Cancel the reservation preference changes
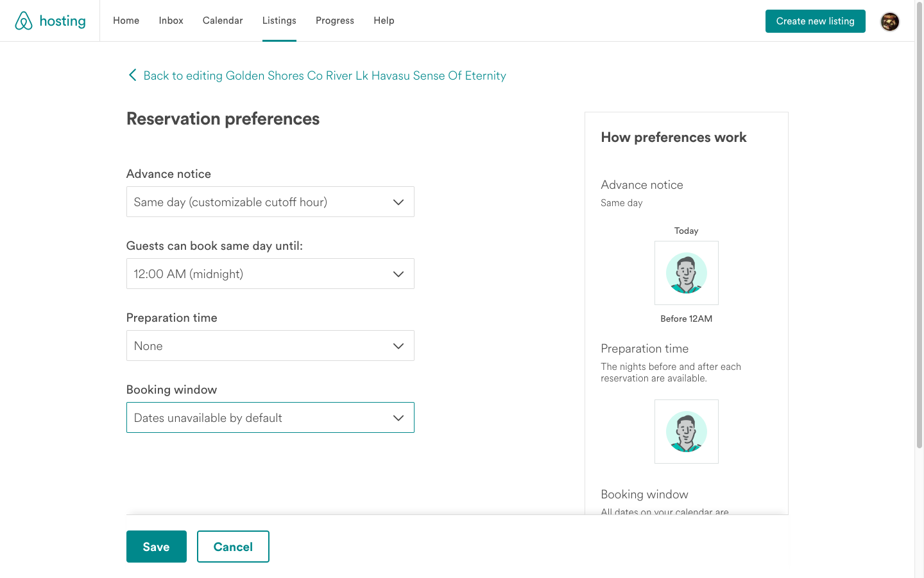Viewport: 924px width, 578px height. pos(233,547)
